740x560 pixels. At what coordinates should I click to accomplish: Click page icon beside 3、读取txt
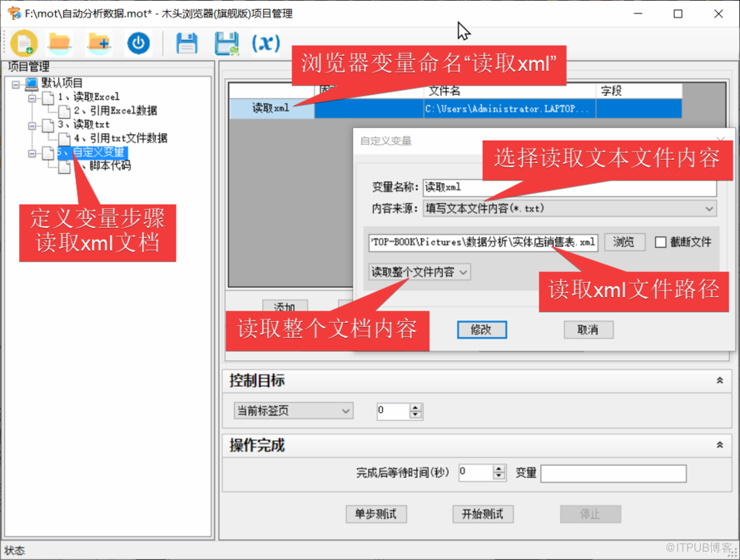tap(47, 125)
